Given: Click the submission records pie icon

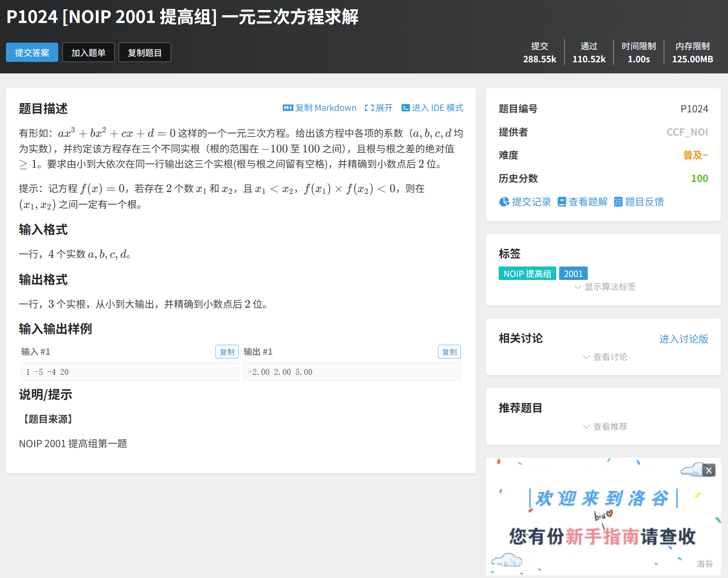Looking at the screenshot, I should click(504, 202).
